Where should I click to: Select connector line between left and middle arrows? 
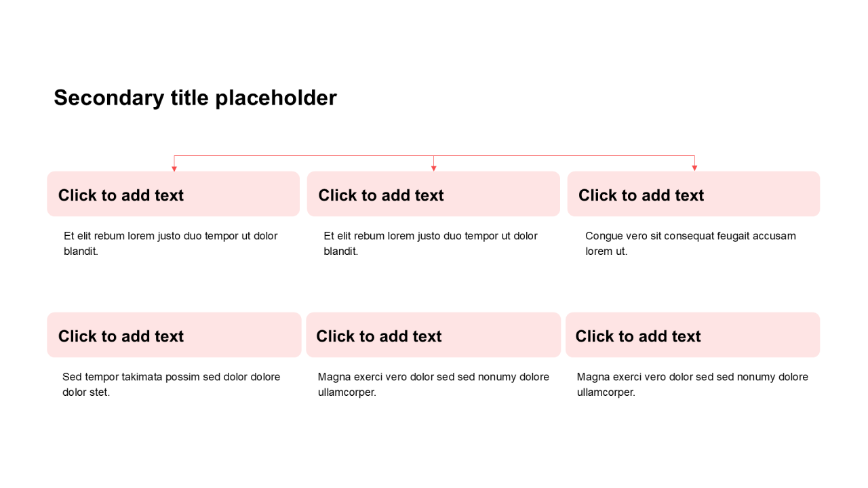(x=304, y=156)
